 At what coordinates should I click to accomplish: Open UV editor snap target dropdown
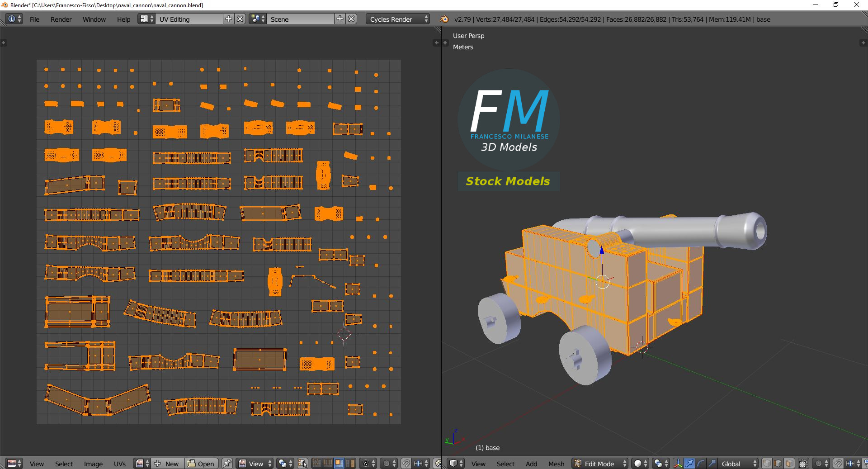(421, 464)
